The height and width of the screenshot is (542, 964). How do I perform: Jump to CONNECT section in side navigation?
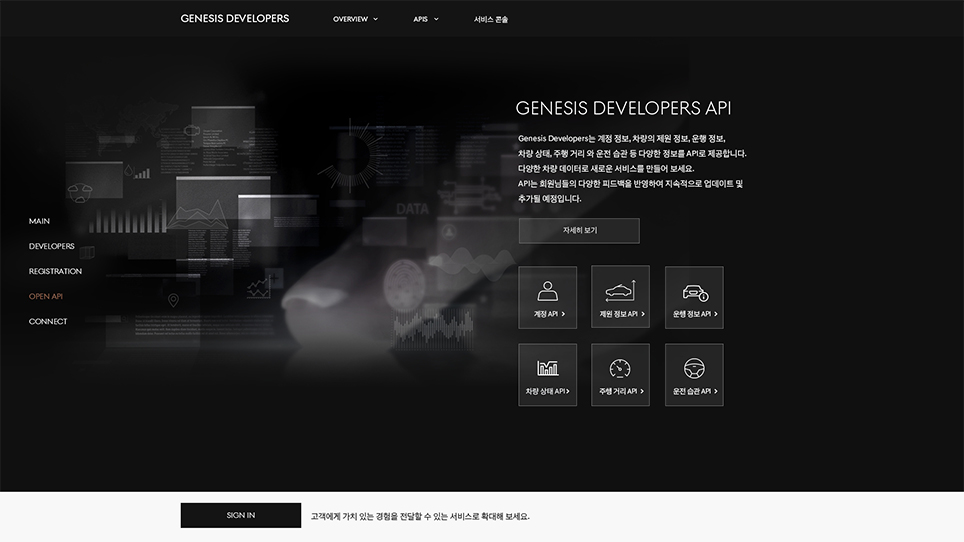click(x=48, y=321)
